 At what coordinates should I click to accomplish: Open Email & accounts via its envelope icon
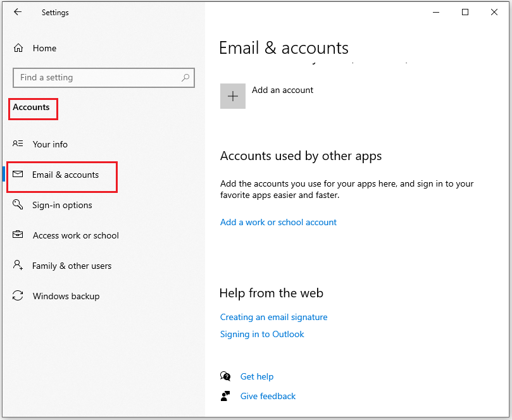[x=18, y=174]
